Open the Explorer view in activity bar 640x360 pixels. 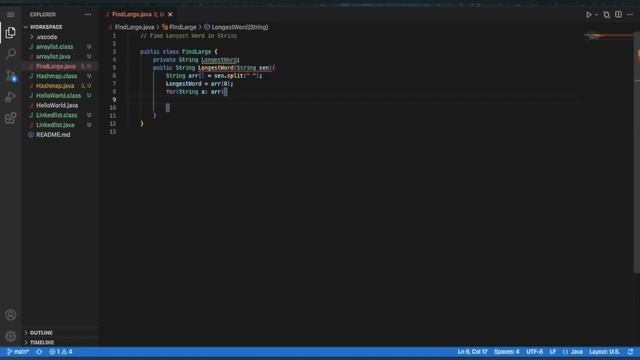[x=11, y=33]
